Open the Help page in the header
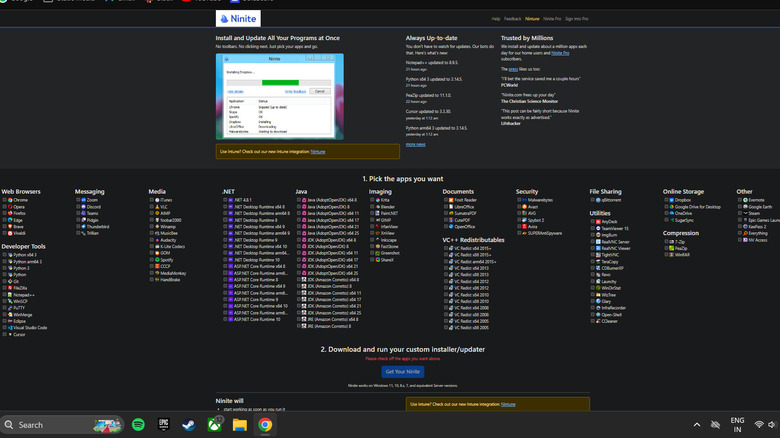 (x=495, y=19)
